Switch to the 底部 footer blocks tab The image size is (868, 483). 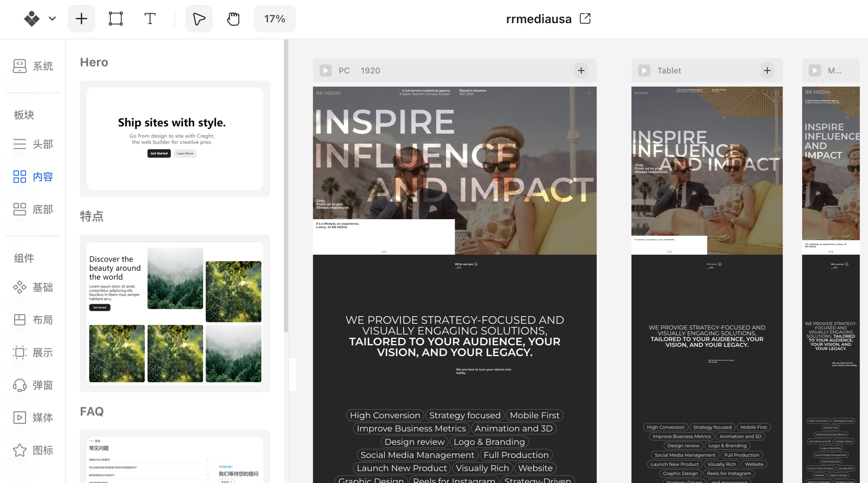point(33,209)
